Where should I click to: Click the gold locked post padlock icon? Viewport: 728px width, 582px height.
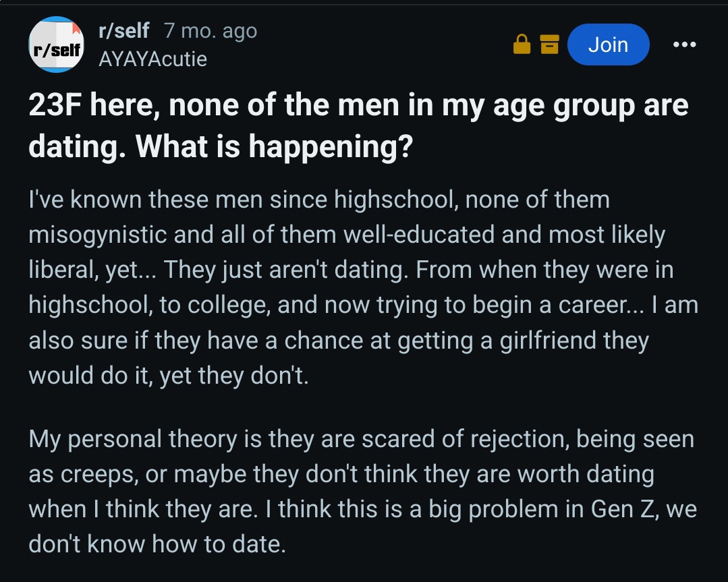pyautogui.click(x=522, y=45)
